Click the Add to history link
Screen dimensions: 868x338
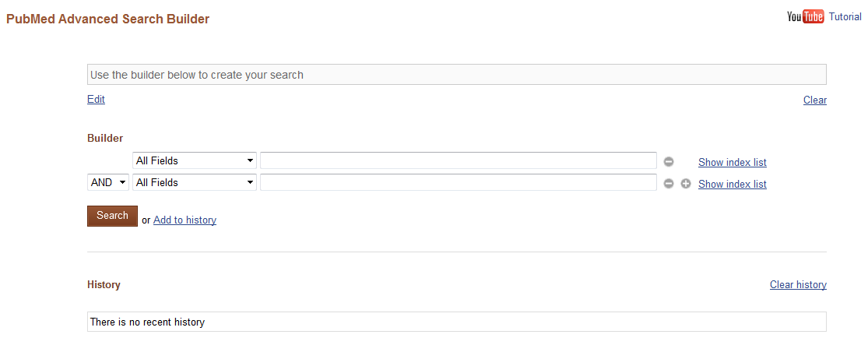[184, 220]
